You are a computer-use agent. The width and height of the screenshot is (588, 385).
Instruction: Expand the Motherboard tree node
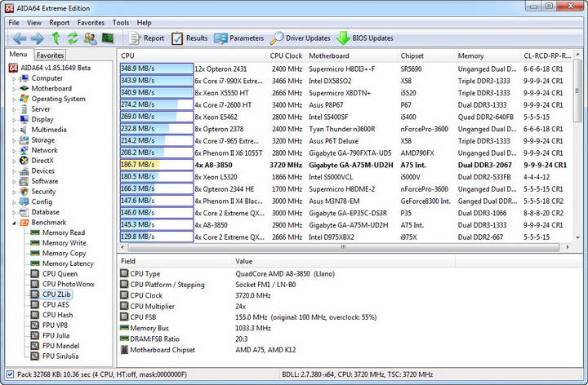point(14,89)
